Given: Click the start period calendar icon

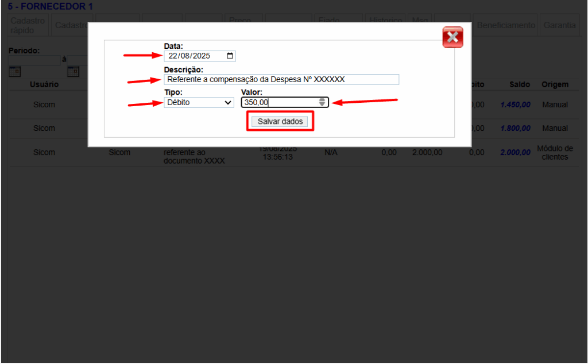Looking at the screenshot, I should pos(14,72).
